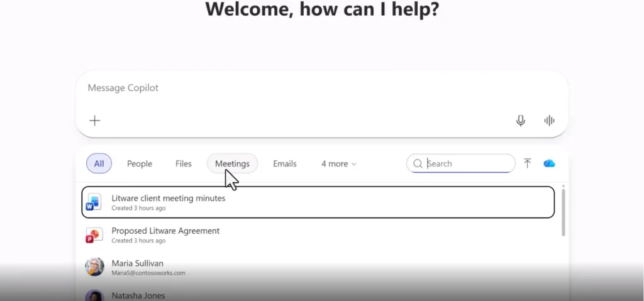Click the upload arrow icon
644x301 pixels.
[528, 163]
